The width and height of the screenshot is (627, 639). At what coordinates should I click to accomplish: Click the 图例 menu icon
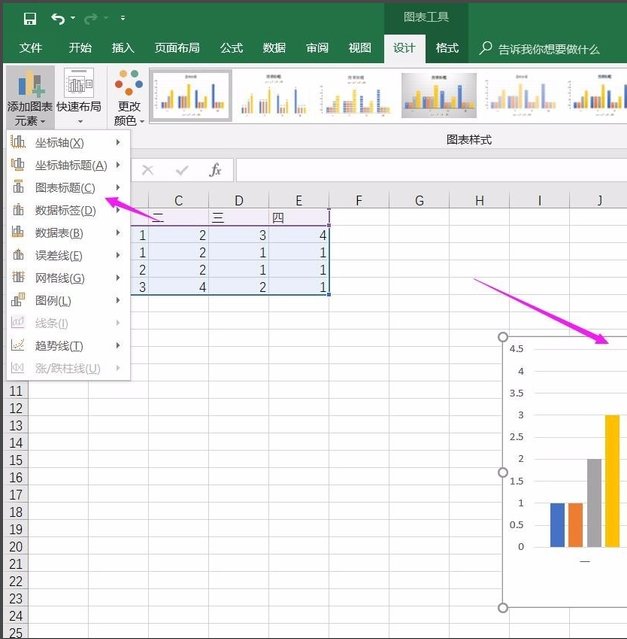pos(18,300)
